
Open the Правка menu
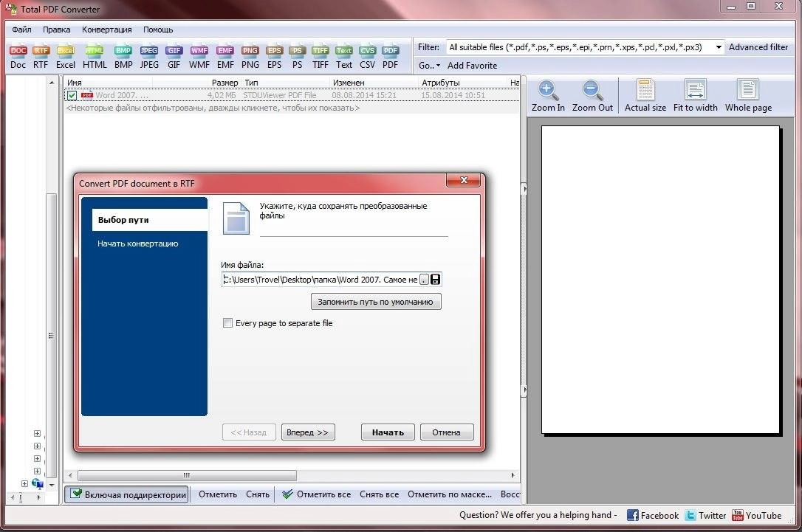(57, 30)
